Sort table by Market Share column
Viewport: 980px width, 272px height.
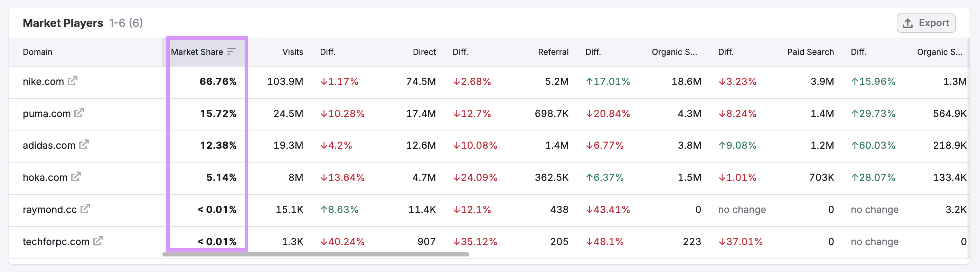pyautogui.click(x=197, y=52)
